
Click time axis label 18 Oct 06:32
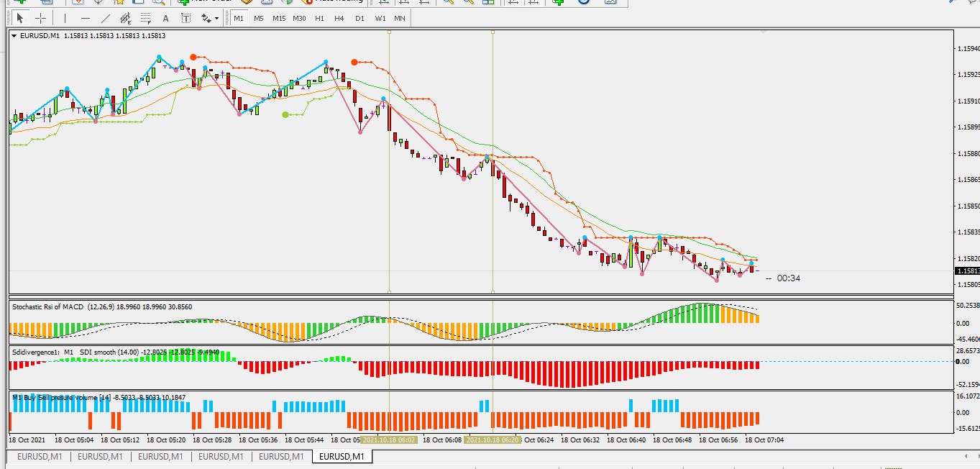[580, 440]
